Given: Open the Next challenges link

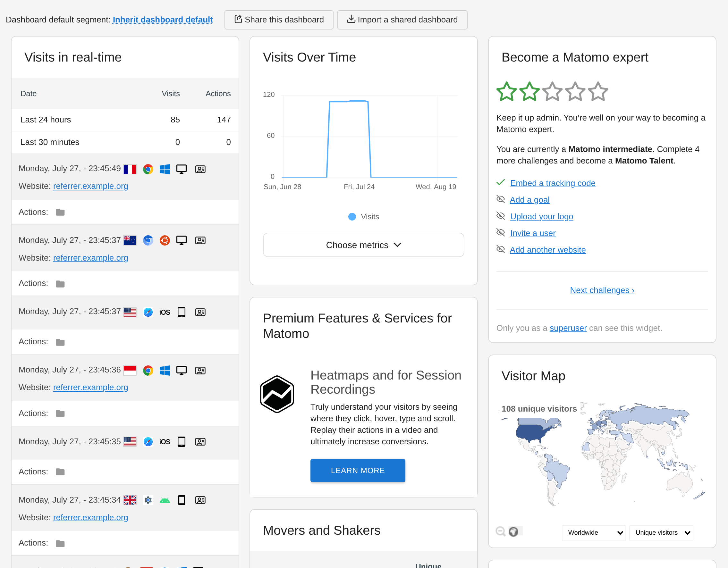Looking at the screenshot, I should 602,290.
